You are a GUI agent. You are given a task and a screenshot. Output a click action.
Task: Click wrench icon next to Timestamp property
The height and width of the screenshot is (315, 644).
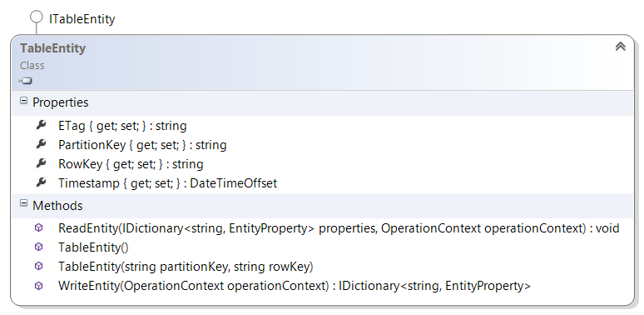[x=41, y=182]
